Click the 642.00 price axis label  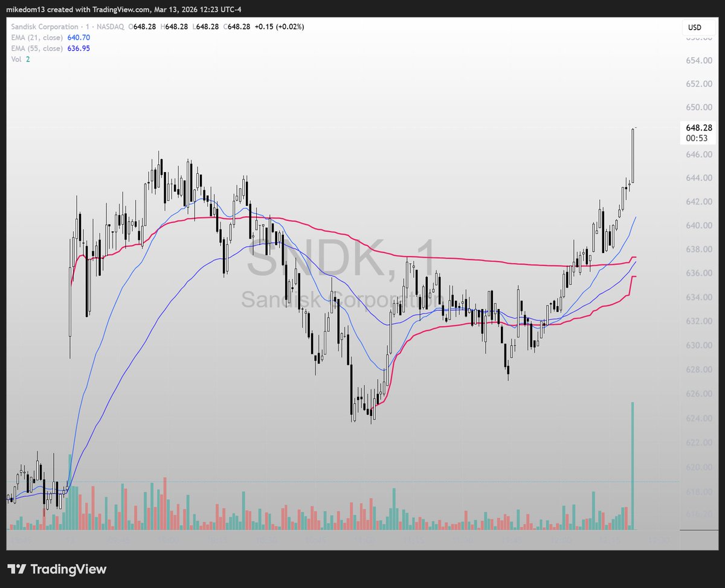698,202
